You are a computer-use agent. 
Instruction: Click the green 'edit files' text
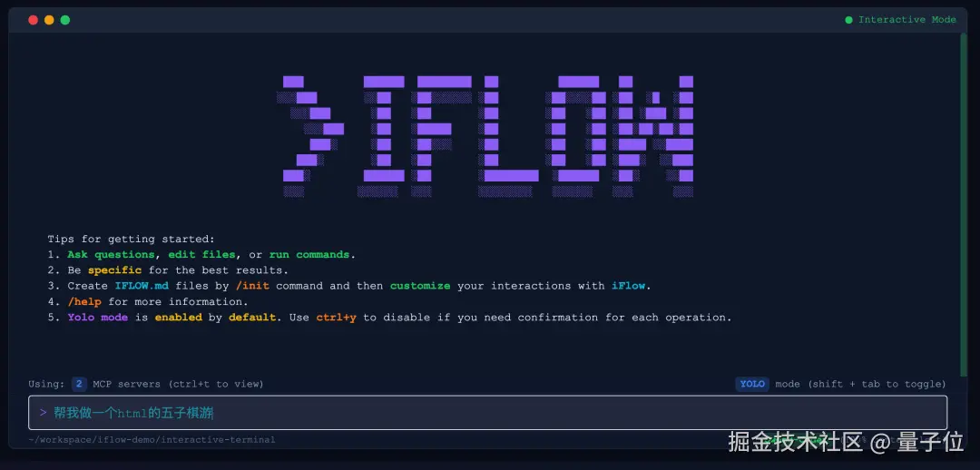click(x=201, y=254)
